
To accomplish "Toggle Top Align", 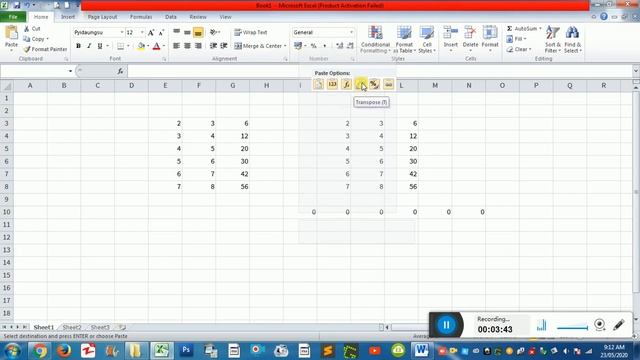I will (x=176, y=32).
